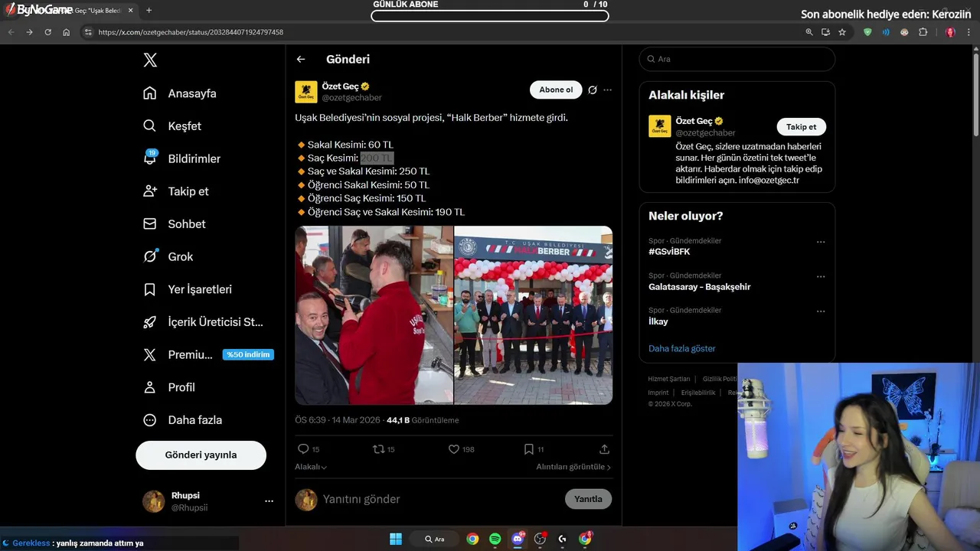The height and width of the screenshot is (551, 980).
Task: Click the share post icon
Action: coord(604,449)
